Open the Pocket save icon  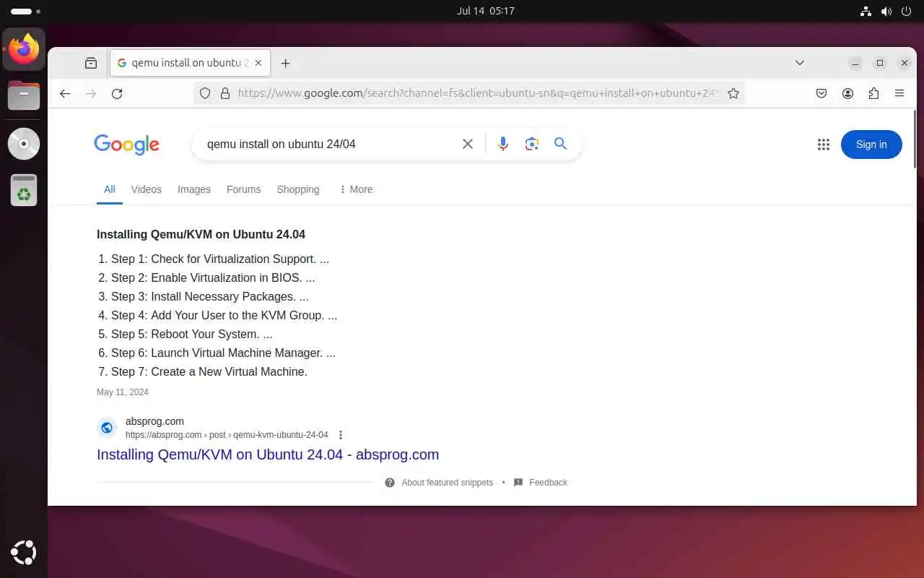coord(821,93)
